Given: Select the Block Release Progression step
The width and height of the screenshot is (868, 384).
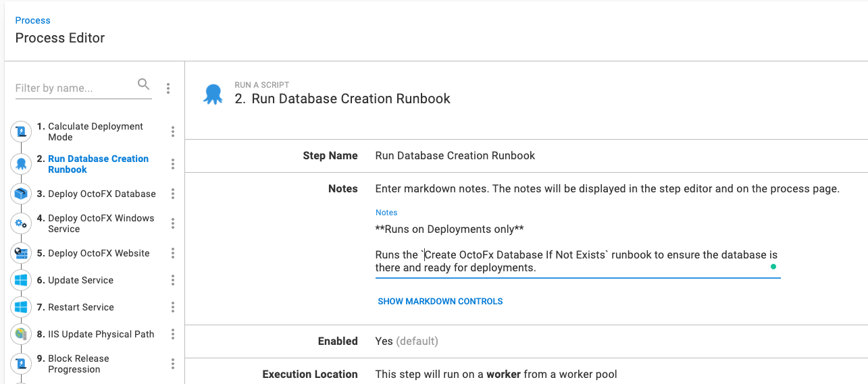Looking at the screenshot, I should [78, 364].
